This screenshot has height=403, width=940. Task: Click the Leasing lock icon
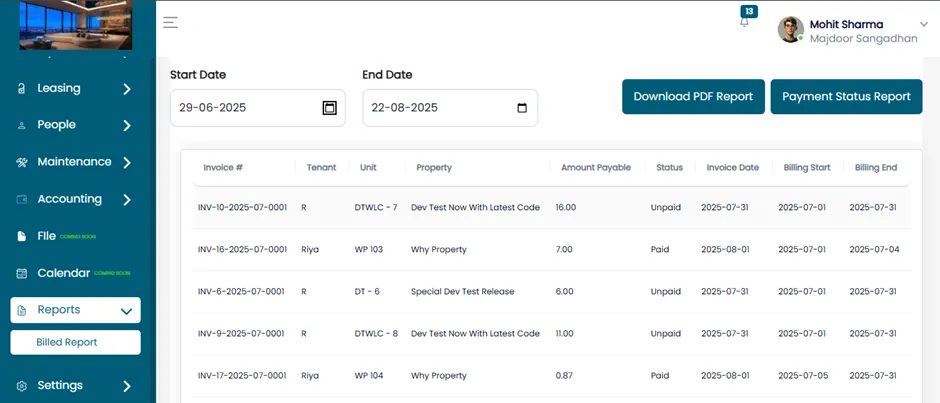(x=22, y=89)
